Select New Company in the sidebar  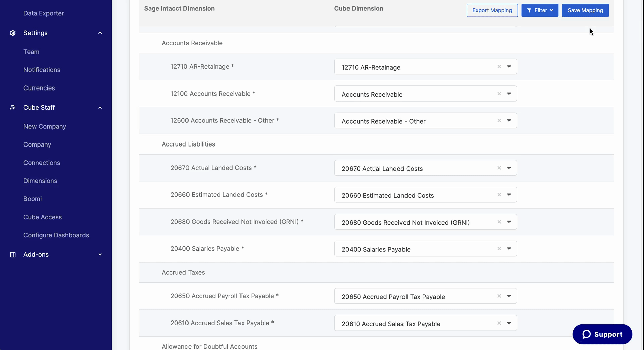[45, 127]
